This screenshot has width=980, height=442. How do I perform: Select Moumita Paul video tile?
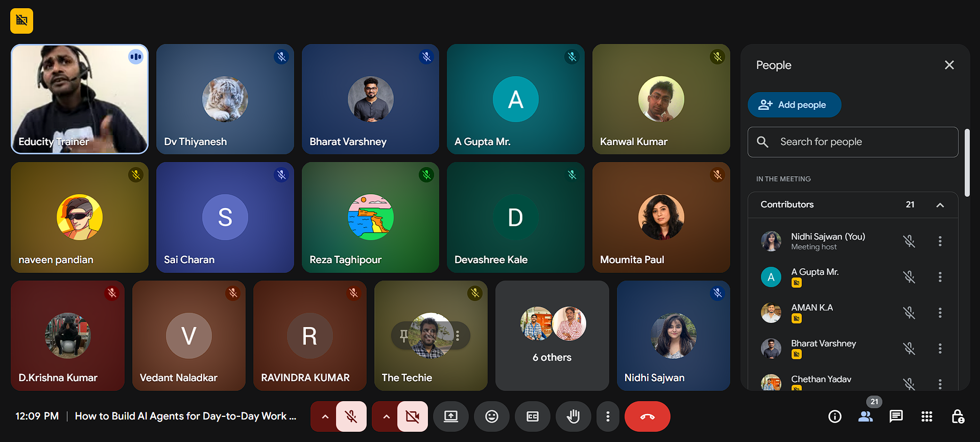click(x=661, y=217)
